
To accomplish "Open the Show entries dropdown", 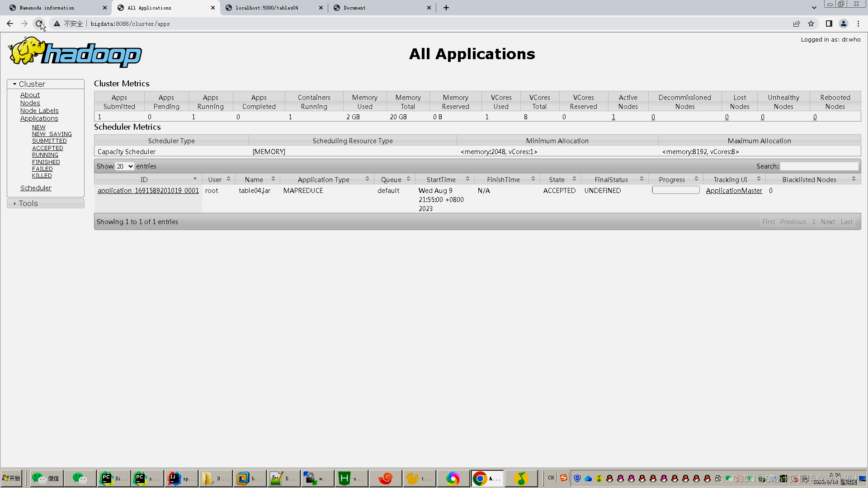I will point(124,166).
